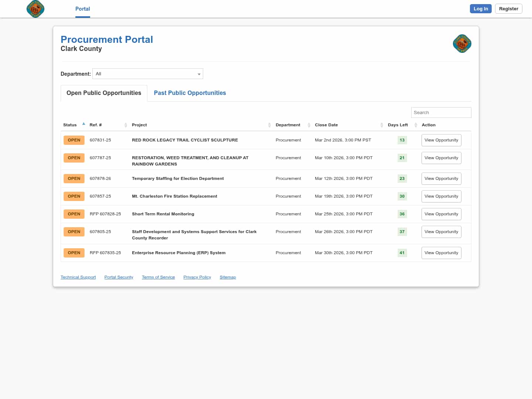Open the Technical Support link

pos(78,277)
